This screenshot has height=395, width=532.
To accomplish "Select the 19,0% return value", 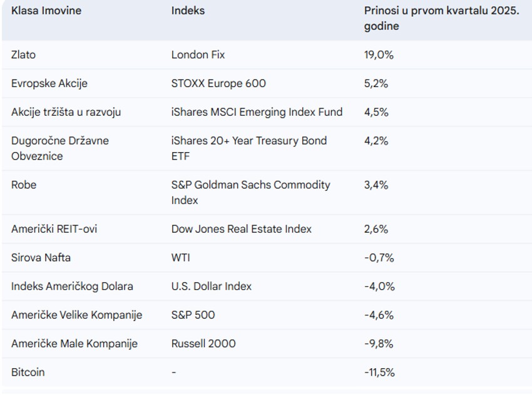I will 379,55.
